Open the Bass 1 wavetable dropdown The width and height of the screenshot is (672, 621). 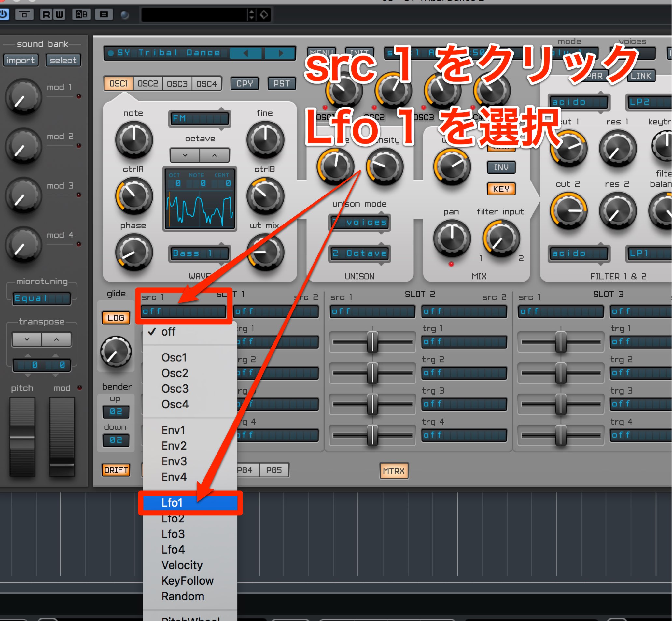click(200, 253)
